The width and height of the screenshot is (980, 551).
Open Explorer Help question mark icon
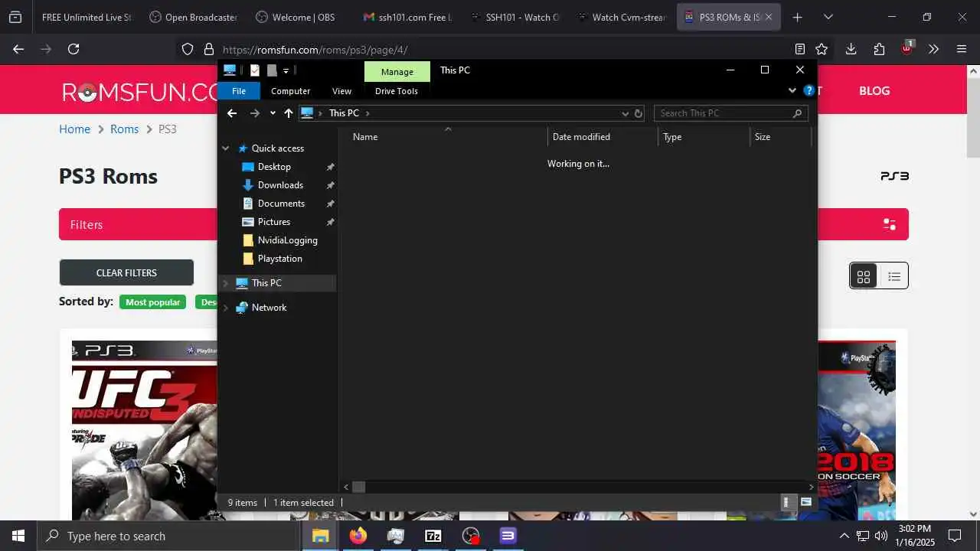click(x=808, y=90)
